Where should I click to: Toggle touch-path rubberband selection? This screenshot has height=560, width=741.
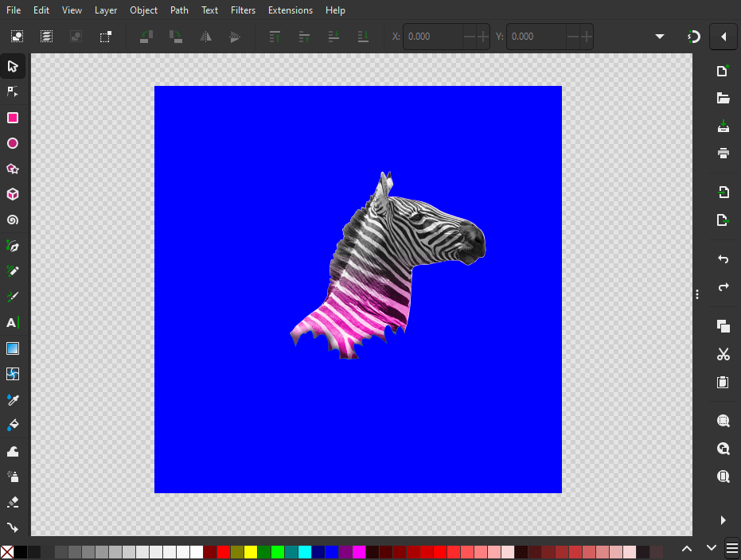coord(105,37)
